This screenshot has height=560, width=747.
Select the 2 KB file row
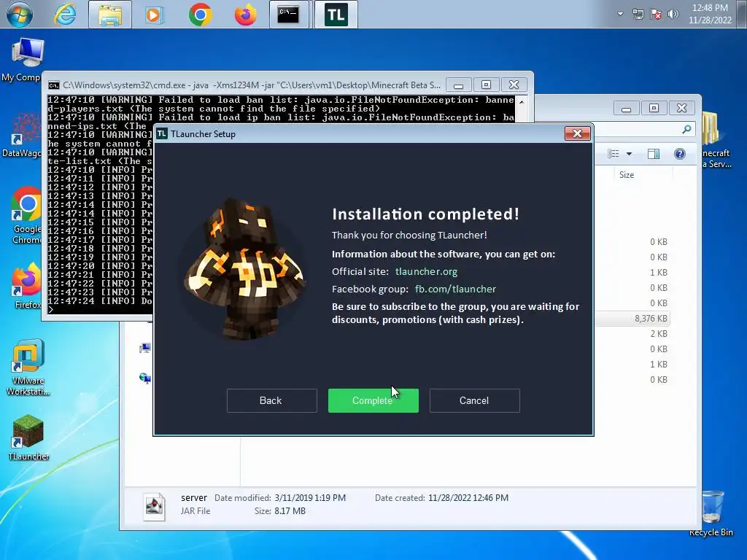pos(632,334)
